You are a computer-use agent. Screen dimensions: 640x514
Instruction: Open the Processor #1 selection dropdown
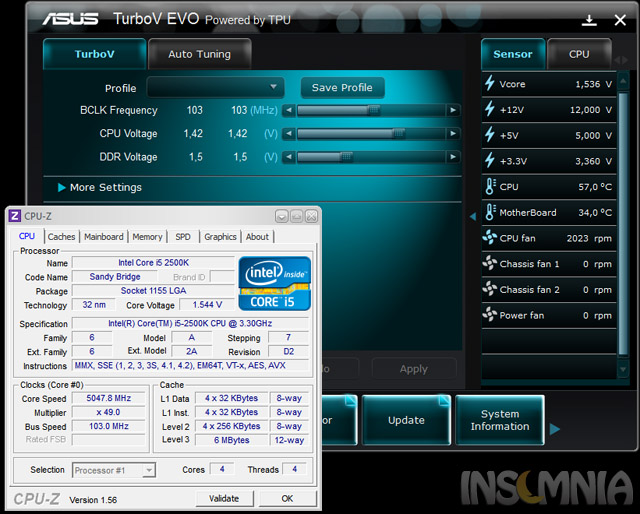coord(114,470)
